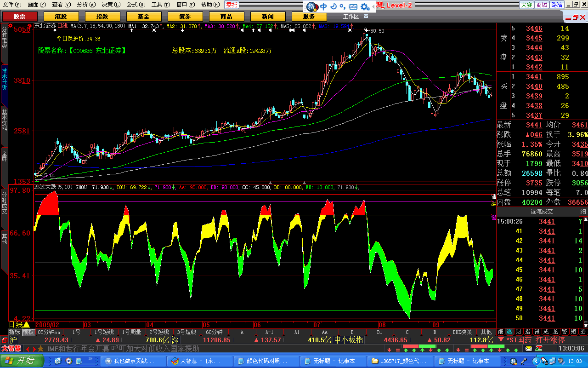Open the 商城 store link
The image size is (588, 368).
pyautogui.click(x=542, y=5)
